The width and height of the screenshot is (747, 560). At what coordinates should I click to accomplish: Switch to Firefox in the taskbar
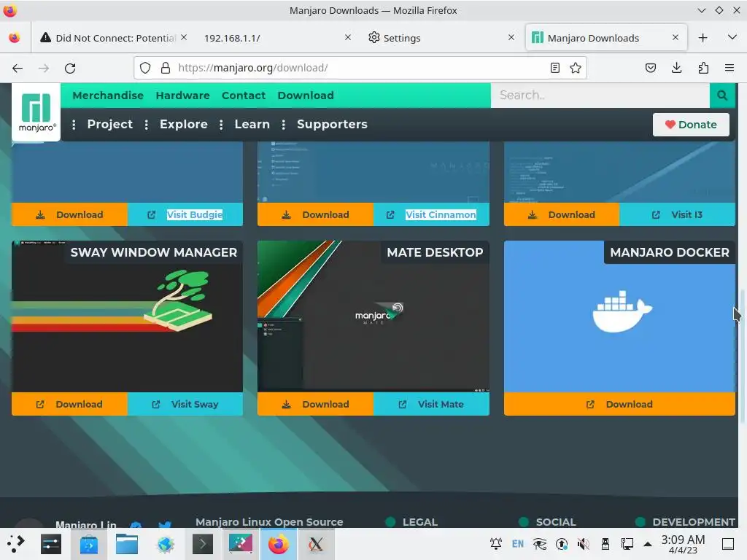(x=279, y=544)
